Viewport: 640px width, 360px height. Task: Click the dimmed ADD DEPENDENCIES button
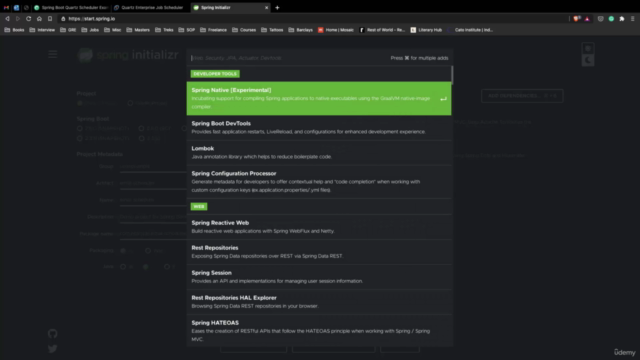pos(522,96)
